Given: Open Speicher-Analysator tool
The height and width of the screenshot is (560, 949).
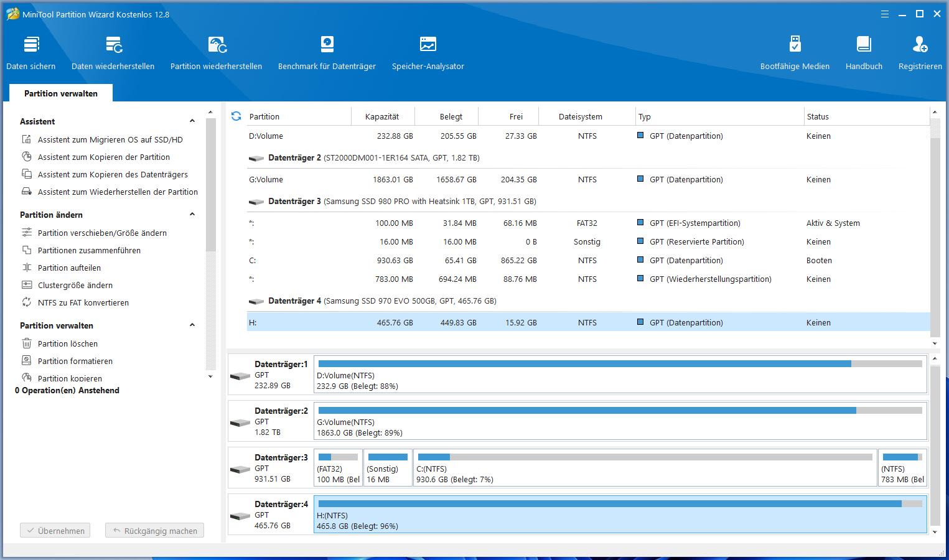Looking at the screenshot, I should 428,54.
